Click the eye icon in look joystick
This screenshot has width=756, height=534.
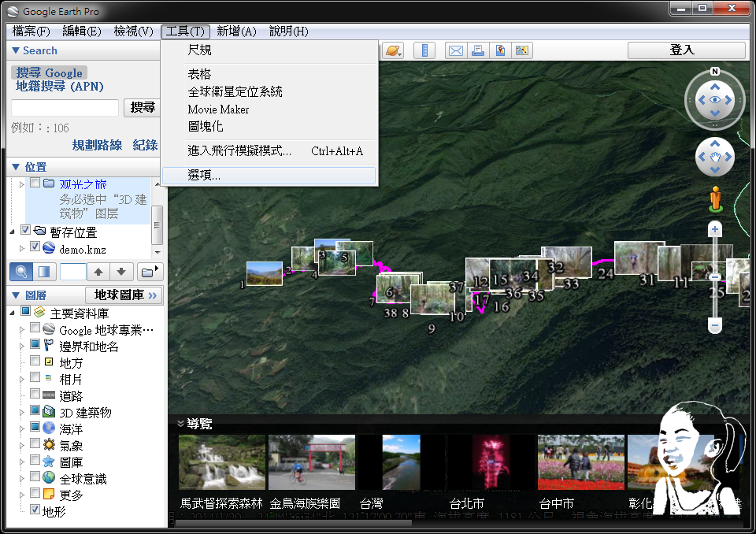[x=715, y=100]
